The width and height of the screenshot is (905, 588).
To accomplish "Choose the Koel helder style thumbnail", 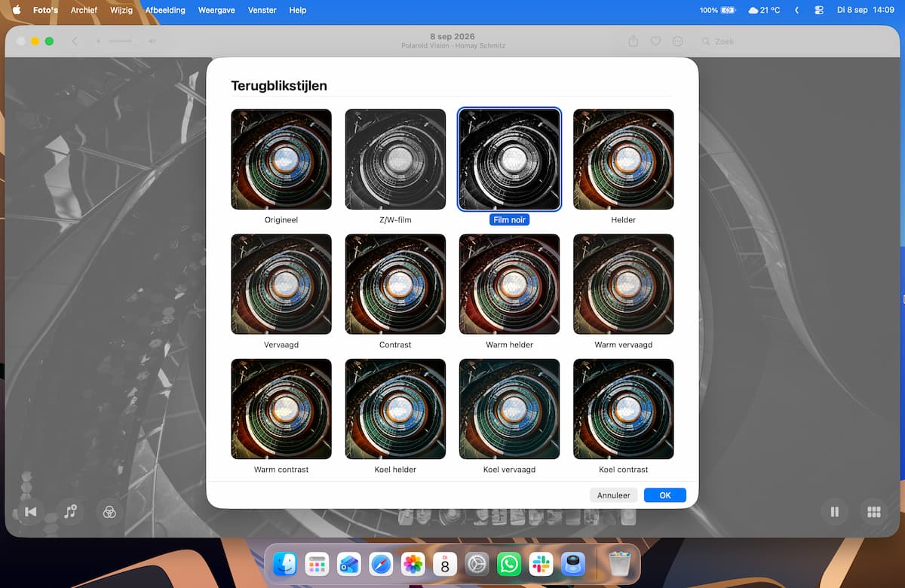I will (x=395, y=409).
